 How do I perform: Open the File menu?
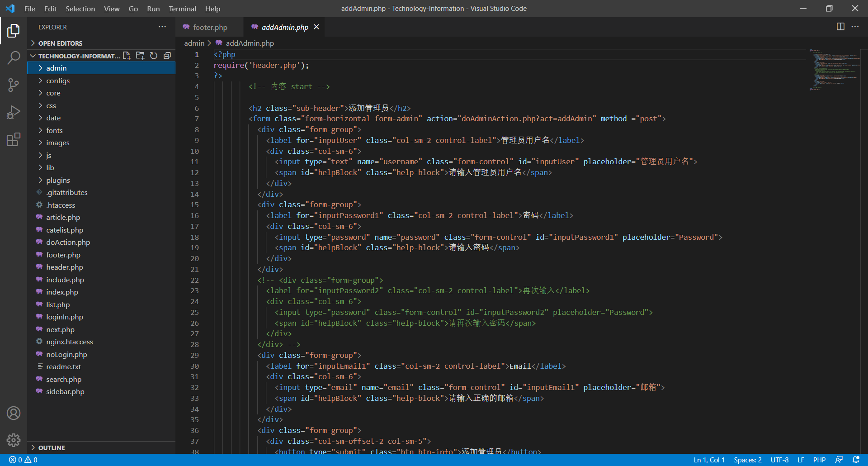[x=30, y=9]
